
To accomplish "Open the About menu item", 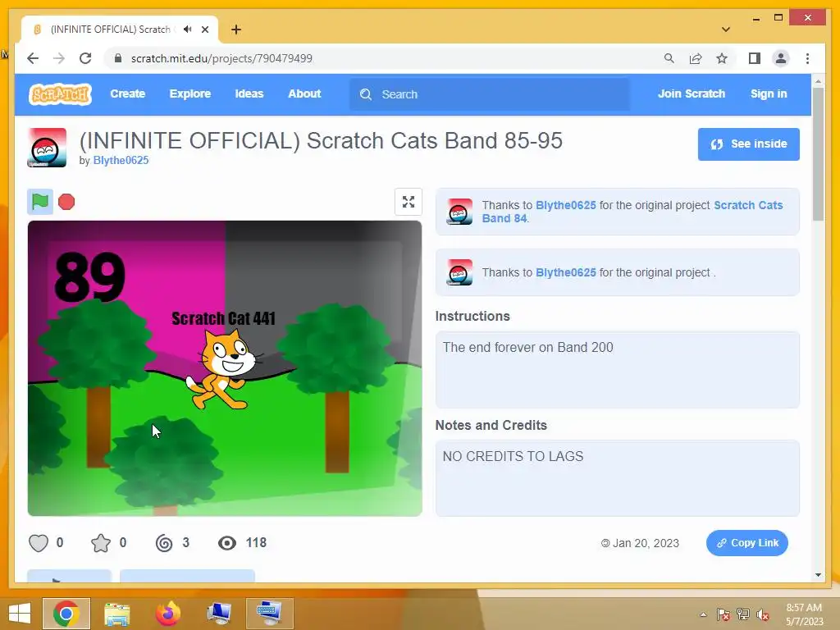I will (x=304, y=94).
